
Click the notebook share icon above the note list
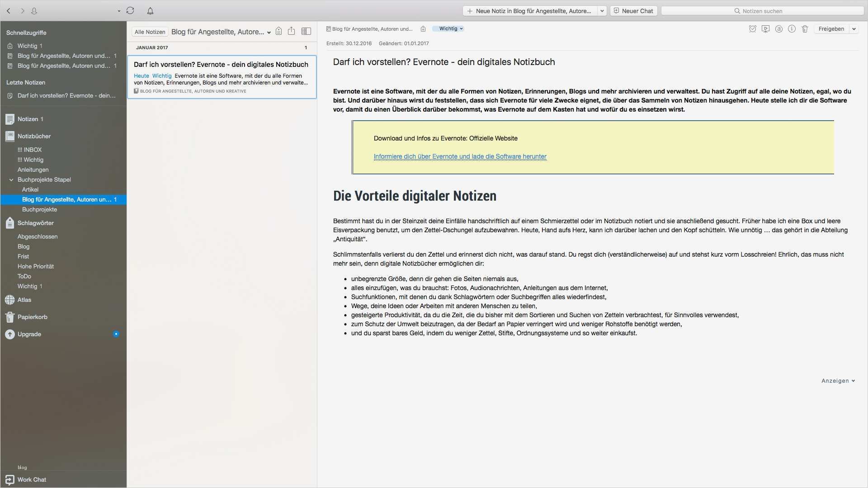point(291,31)
